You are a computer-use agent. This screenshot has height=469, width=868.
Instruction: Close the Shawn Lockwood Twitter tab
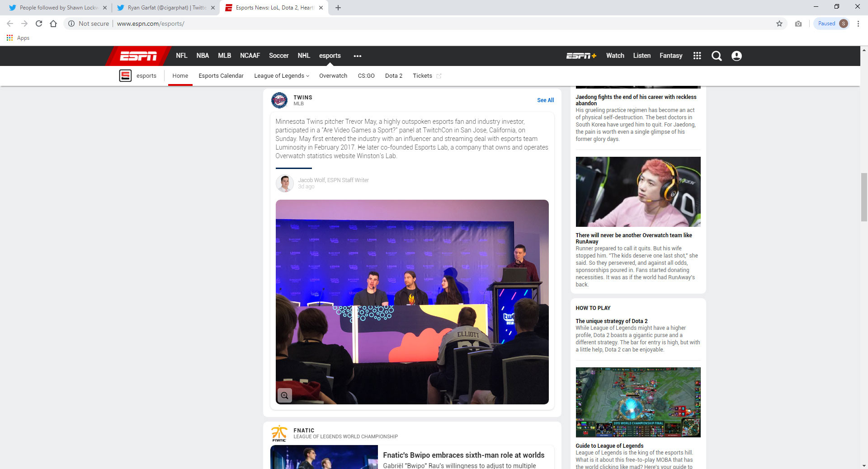105,8
